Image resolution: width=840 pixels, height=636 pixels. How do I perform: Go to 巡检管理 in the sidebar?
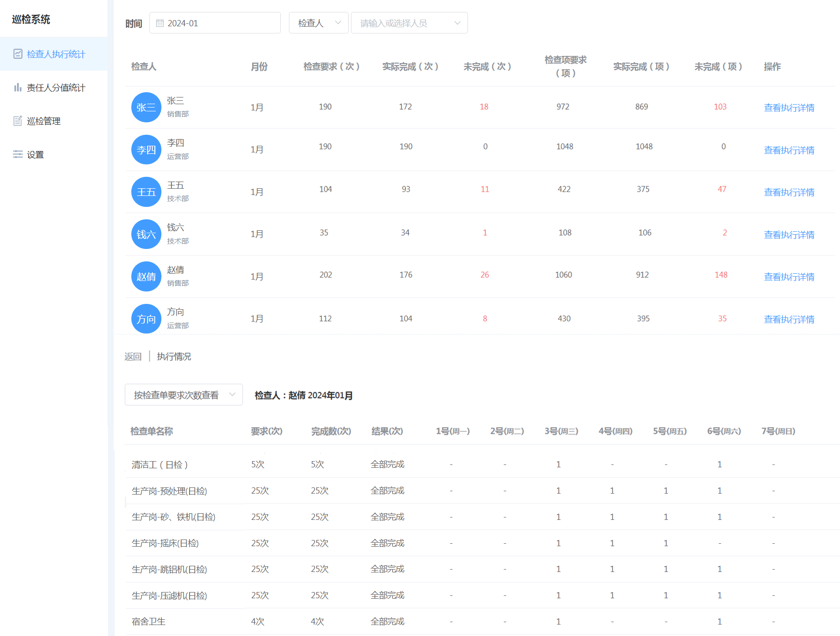[x=43, y=121]
